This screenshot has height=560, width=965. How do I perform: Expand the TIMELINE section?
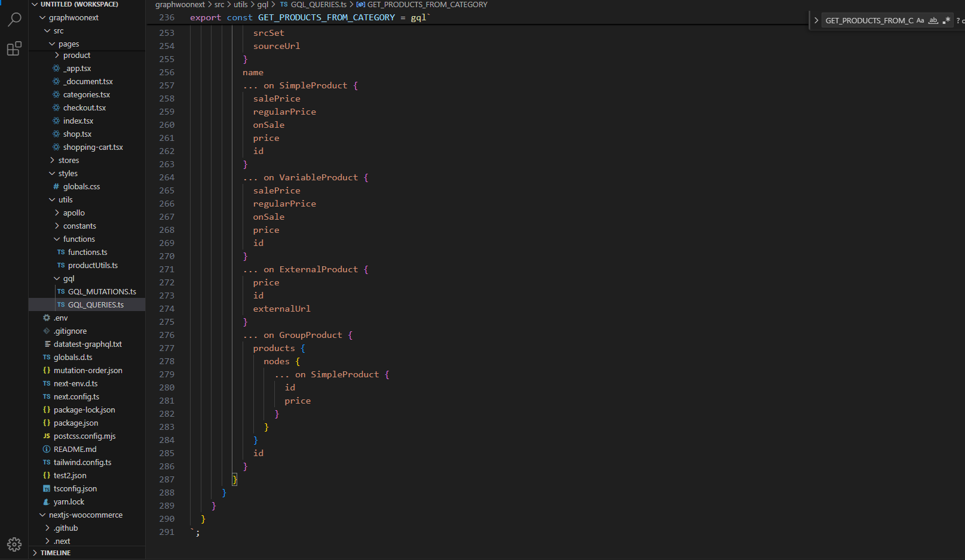pos(55,553)
